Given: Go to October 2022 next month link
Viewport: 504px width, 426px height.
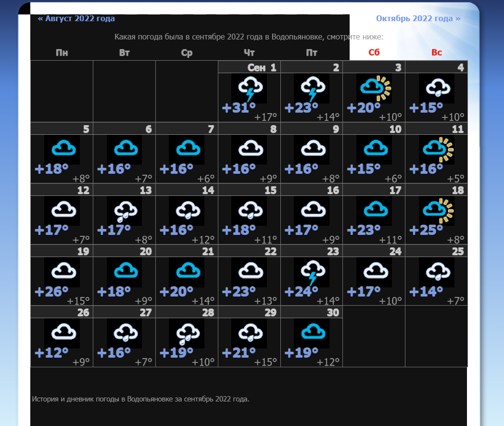Looking at the screenshot, I should click(418, 19).
